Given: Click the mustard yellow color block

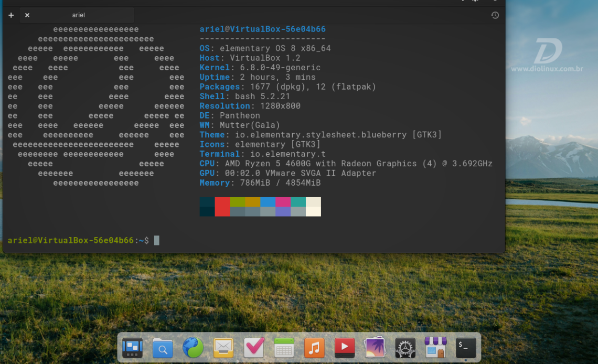Looking at the screenshot, I should [253, 202].
